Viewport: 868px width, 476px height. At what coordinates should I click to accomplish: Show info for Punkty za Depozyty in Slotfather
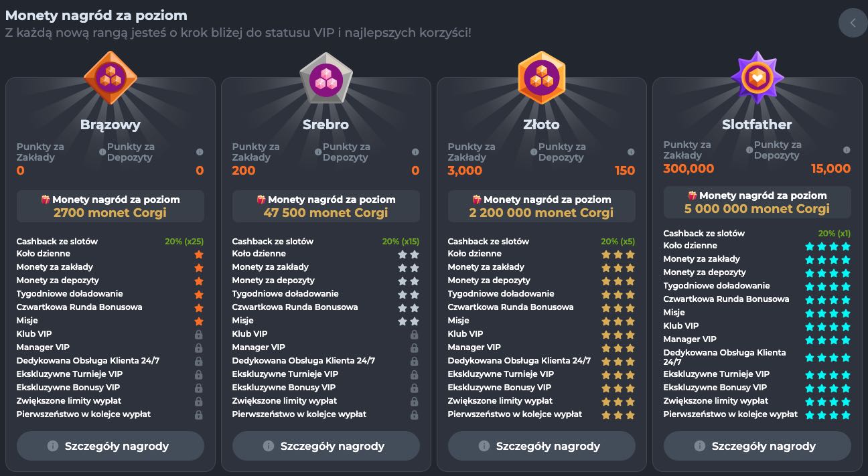(x=847, y=150)
